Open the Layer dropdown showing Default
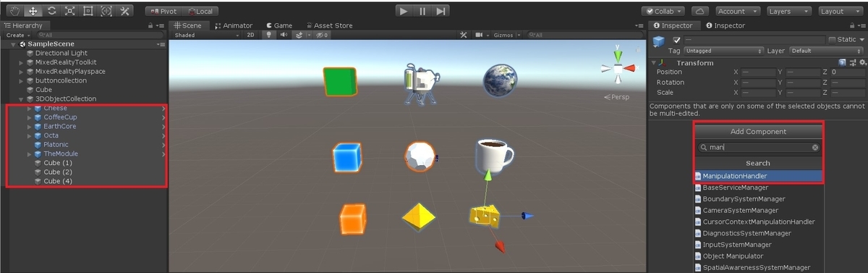The width and height of the screenshot is (868, 273). [x=827, y=51]
